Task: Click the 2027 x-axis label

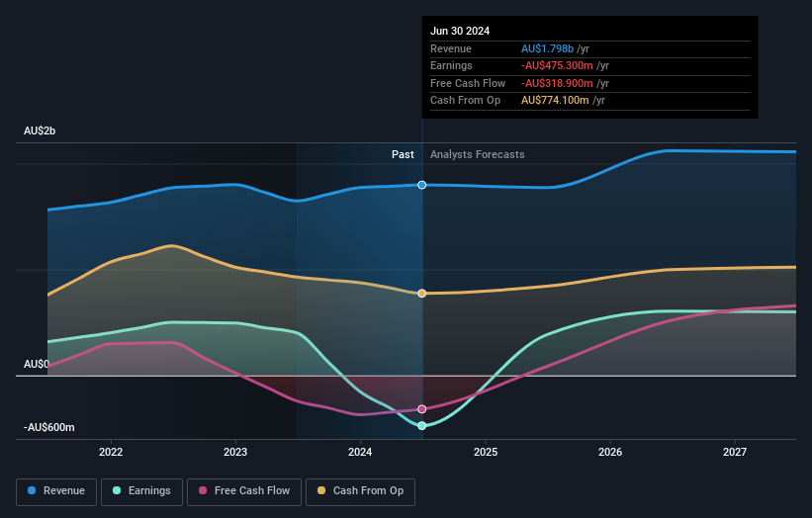Action: pyautogui.click(x=734, y=452)
